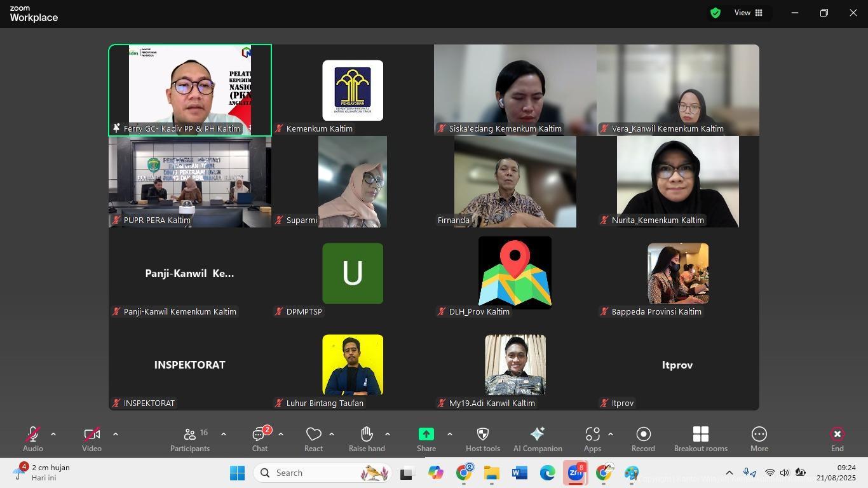
Task: Raise hand in the meeting
Action: (367, 439)
